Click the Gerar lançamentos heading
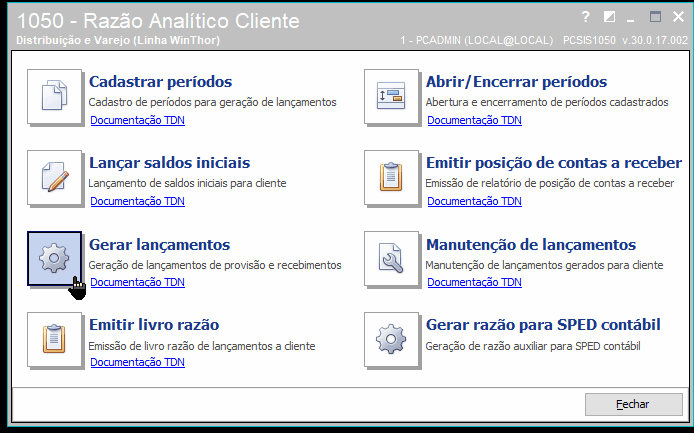Screen dimensions: 694x433 (160, 244)
